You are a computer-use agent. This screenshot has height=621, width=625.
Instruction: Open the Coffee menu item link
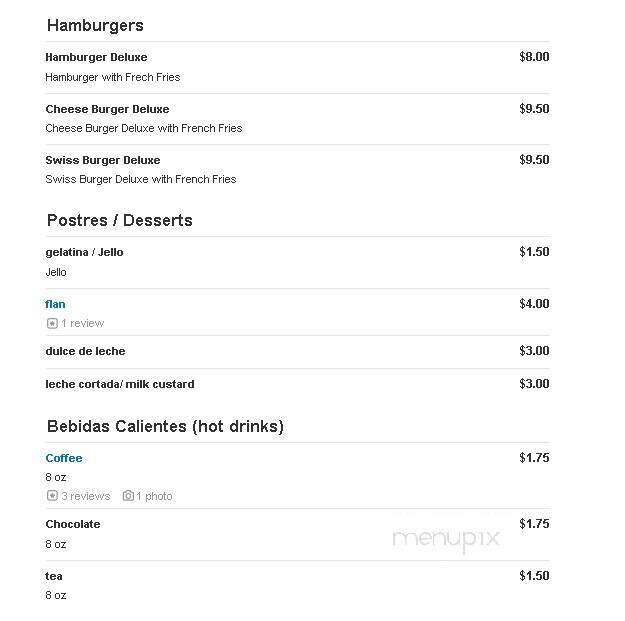(x=64, y=458)
